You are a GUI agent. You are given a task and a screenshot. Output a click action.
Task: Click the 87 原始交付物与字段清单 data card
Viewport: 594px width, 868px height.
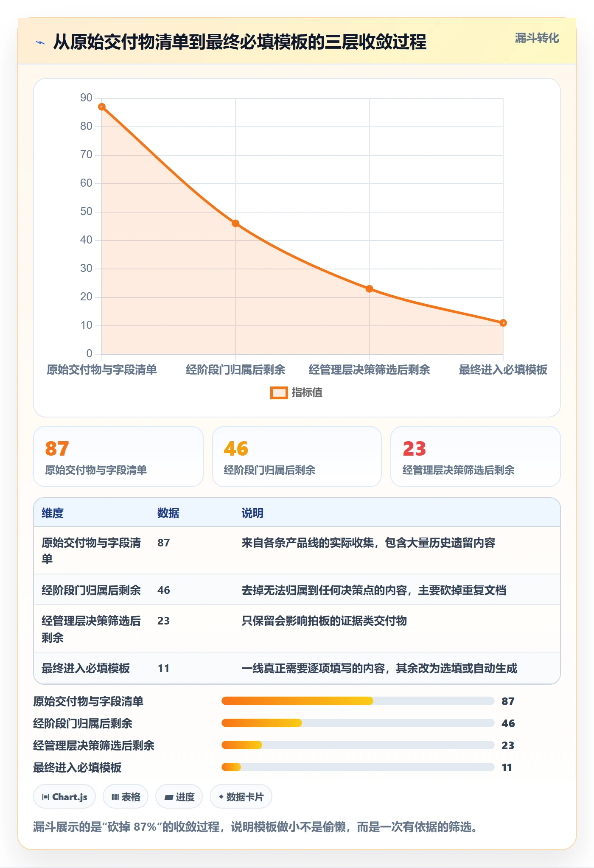(118, 456)
